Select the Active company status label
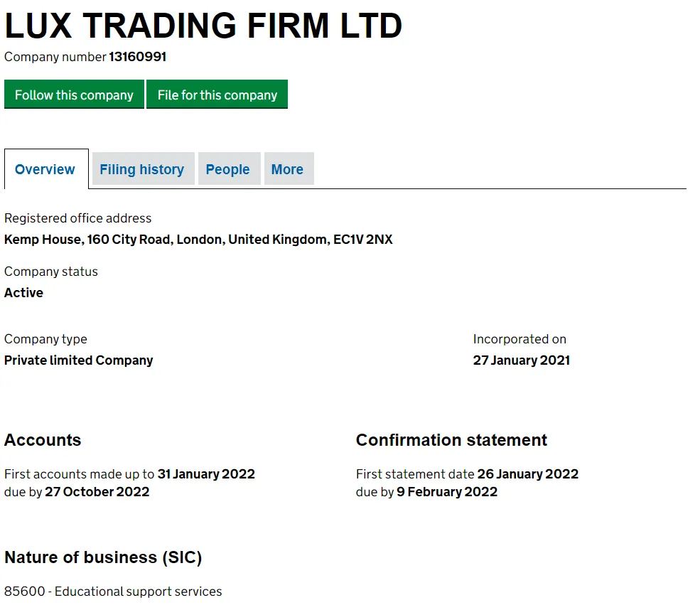Screen dimensions: 700x610 (x=23, y=292)
